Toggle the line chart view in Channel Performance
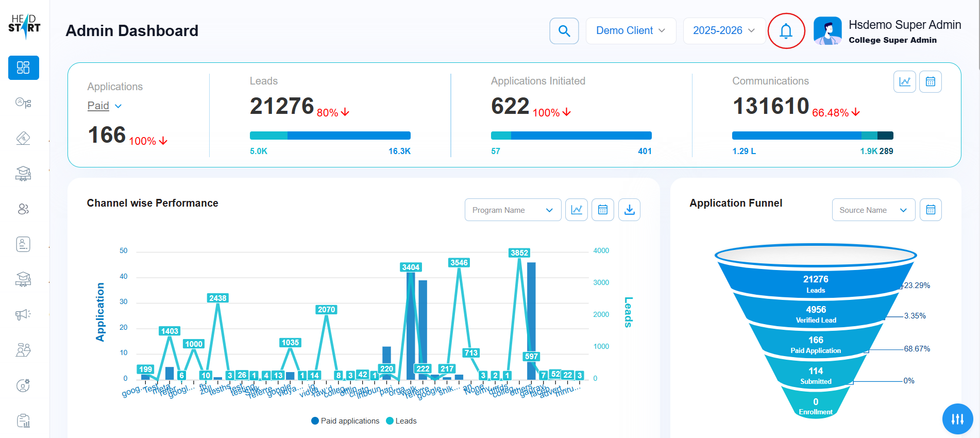This screenshot has width=980, height=438. tap(576, 210)
